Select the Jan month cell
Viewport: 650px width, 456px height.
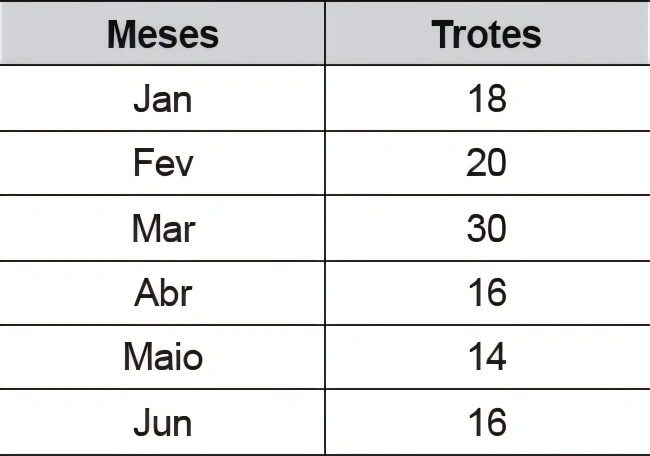click(x=162, y=99)
